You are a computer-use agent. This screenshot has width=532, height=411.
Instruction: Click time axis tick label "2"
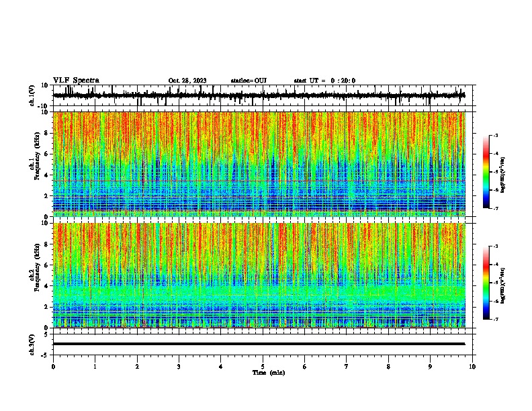point(137,367)
